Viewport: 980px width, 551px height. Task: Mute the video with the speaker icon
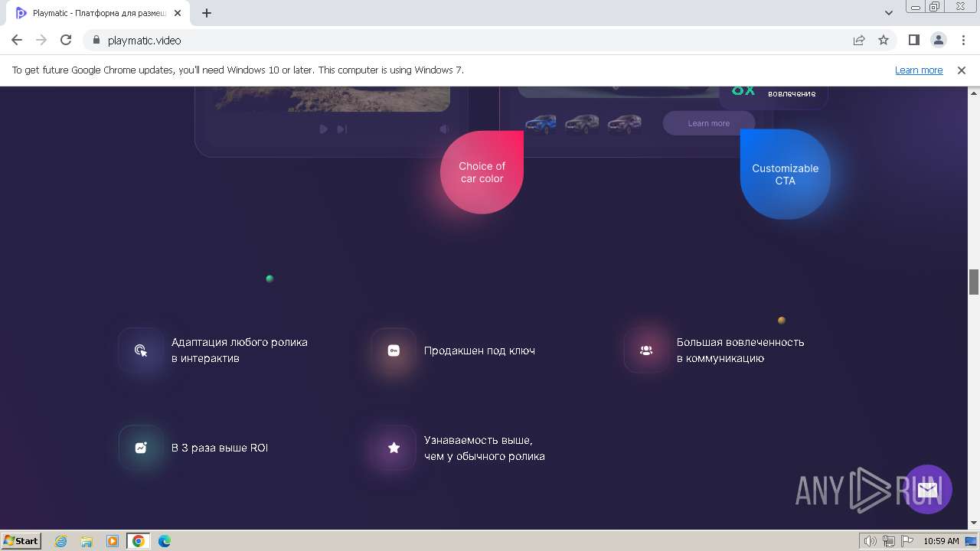(444, 129)
